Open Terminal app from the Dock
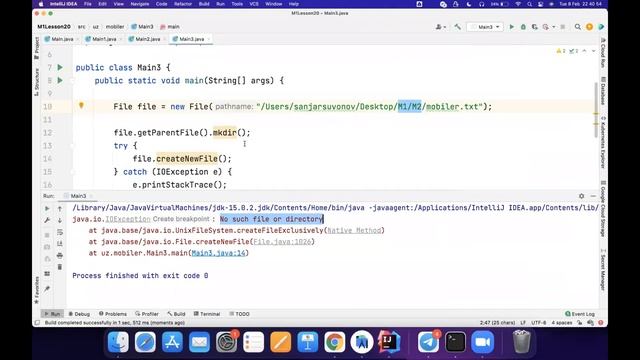Image resolution: width=640 pixels, height=360 pixels. click(x=455, y=342)
